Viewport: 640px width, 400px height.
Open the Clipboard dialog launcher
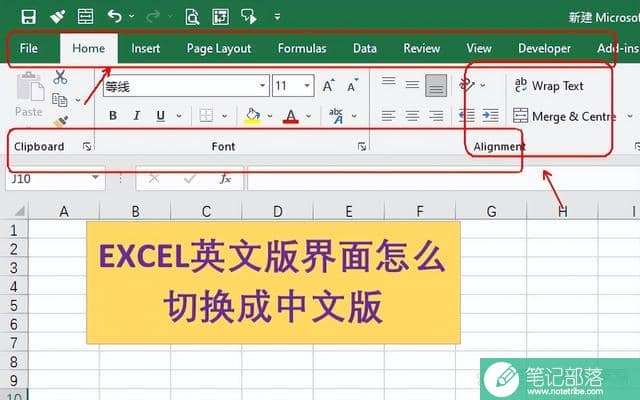(x=87, y=147)
